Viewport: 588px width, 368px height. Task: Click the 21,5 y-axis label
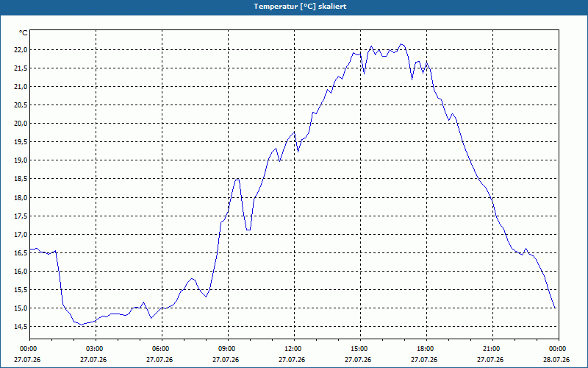21,68
